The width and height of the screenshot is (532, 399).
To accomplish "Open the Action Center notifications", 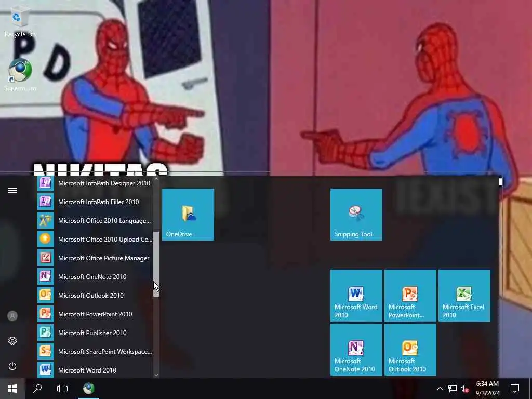I will tap(515, 389).
